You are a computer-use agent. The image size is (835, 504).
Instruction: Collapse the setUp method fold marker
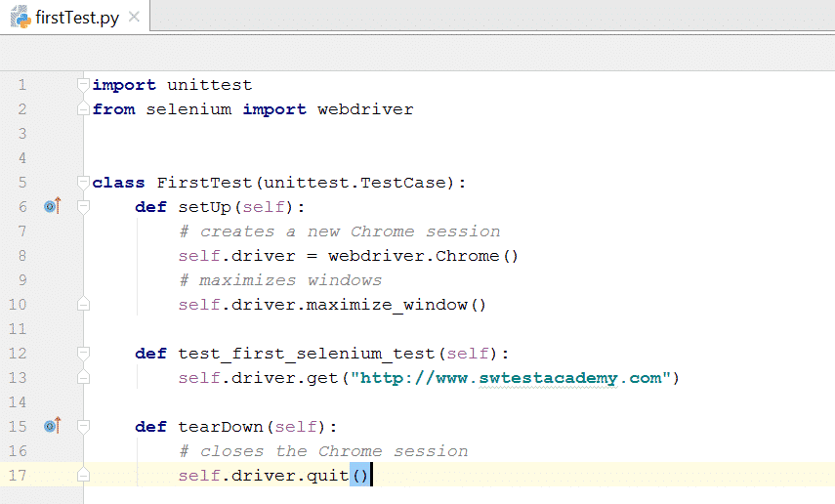tap(83, 207)
